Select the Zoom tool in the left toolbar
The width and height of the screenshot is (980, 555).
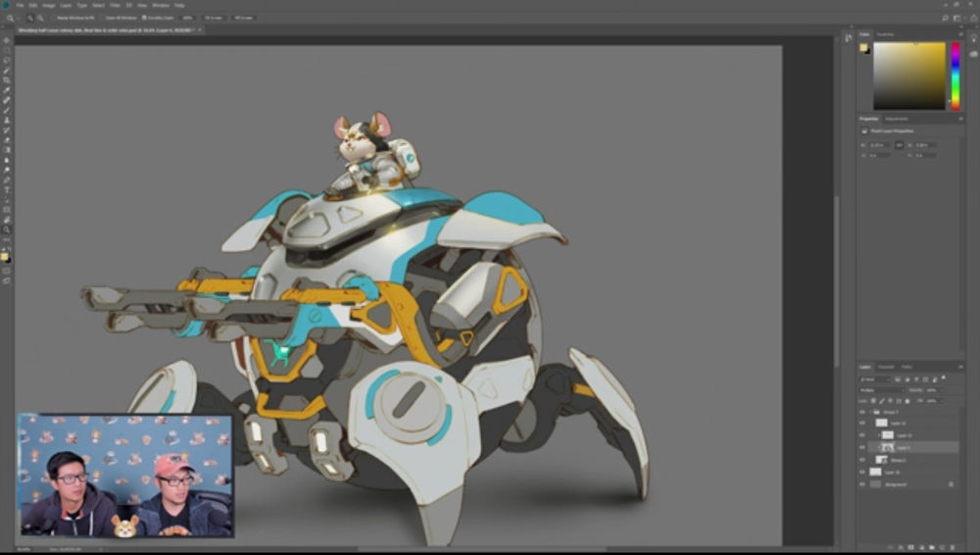point(6,229)
